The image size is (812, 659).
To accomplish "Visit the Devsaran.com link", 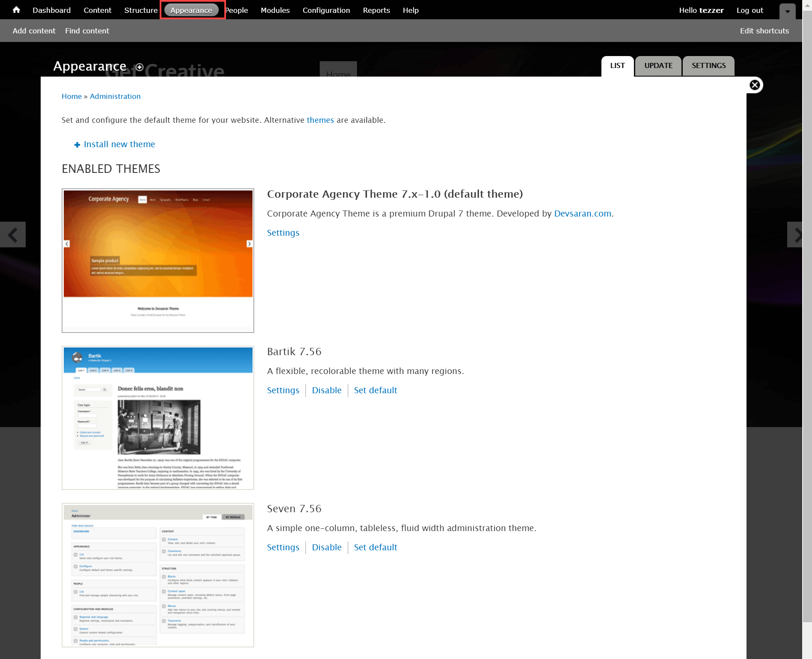I will pyautogui.click(x=583, y=214).
